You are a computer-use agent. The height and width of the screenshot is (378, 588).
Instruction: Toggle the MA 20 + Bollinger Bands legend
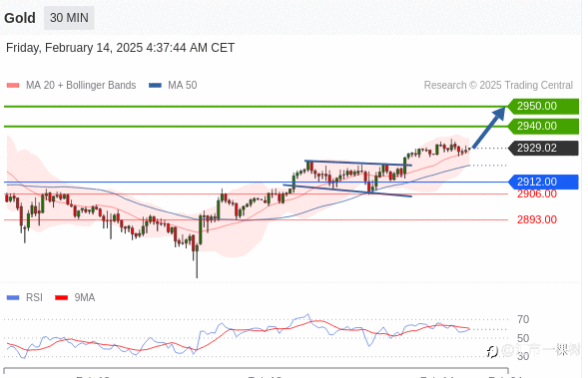(71, 86)
